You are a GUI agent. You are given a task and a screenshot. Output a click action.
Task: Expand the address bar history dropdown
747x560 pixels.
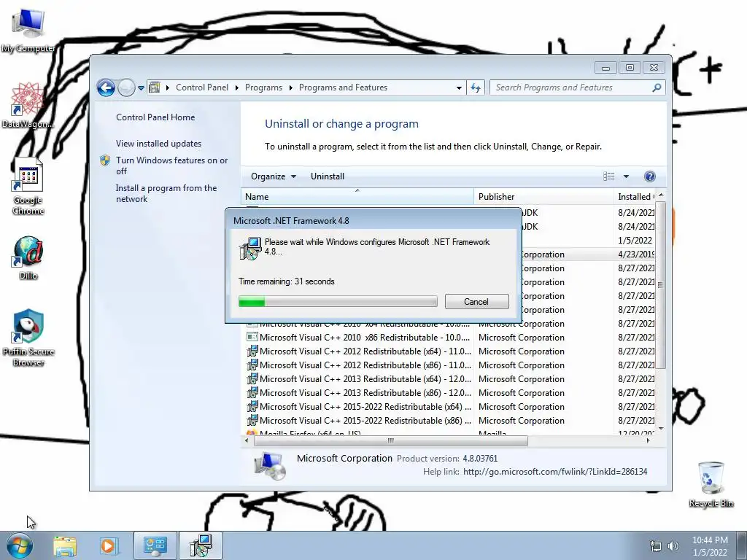tap(459, 87)
